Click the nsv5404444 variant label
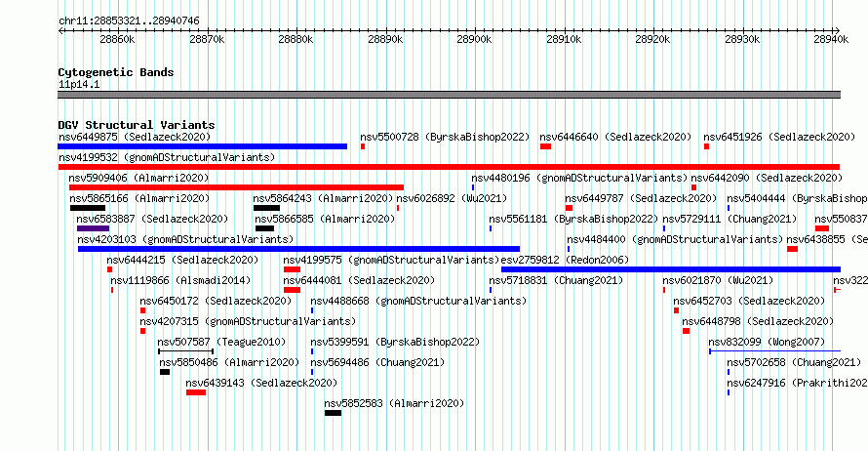The width and height of the screenshot is (868, 451). point(797,198)
